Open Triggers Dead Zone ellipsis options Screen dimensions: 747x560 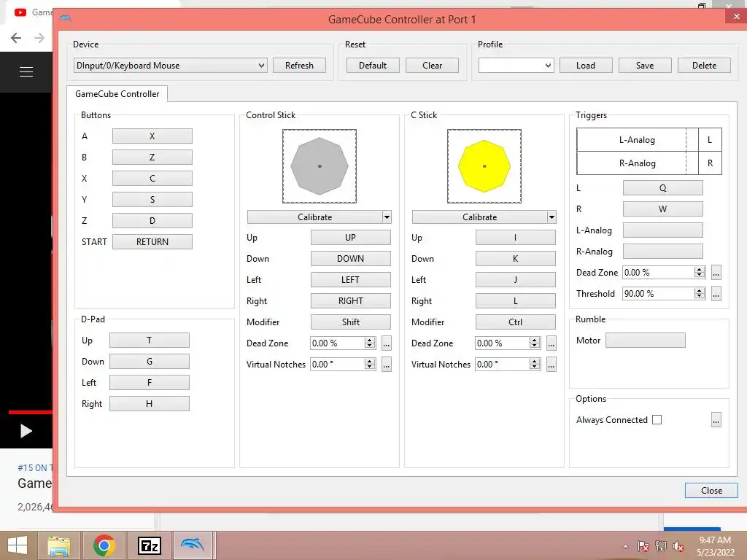(x=716, y=273)
